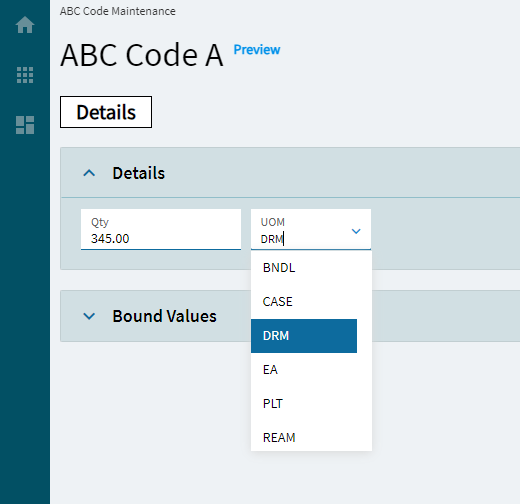Click the Bound Values section title
This screenshot has width=520, height=504.
164,316
